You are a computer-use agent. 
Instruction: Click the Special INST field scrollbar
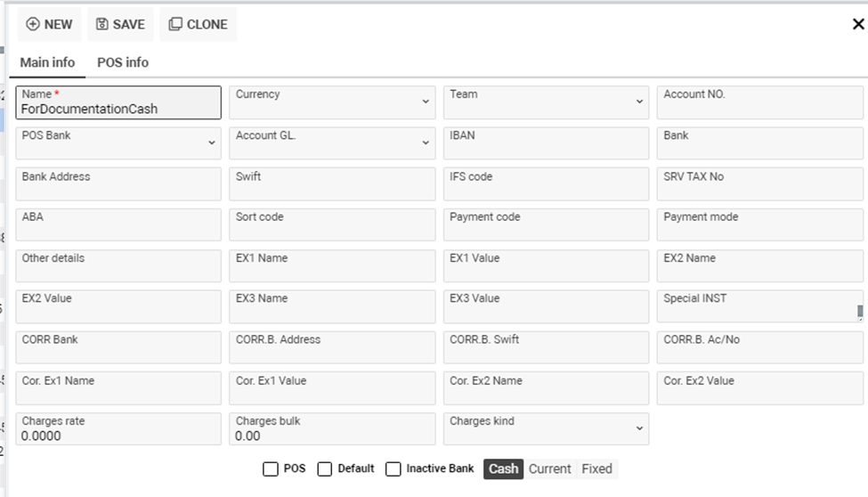[859, 310]
